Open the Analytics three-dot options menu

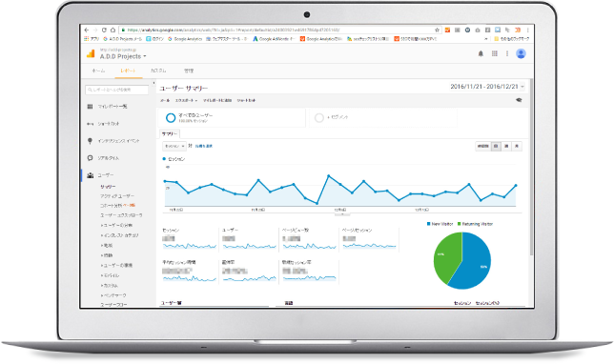[507, 53]
